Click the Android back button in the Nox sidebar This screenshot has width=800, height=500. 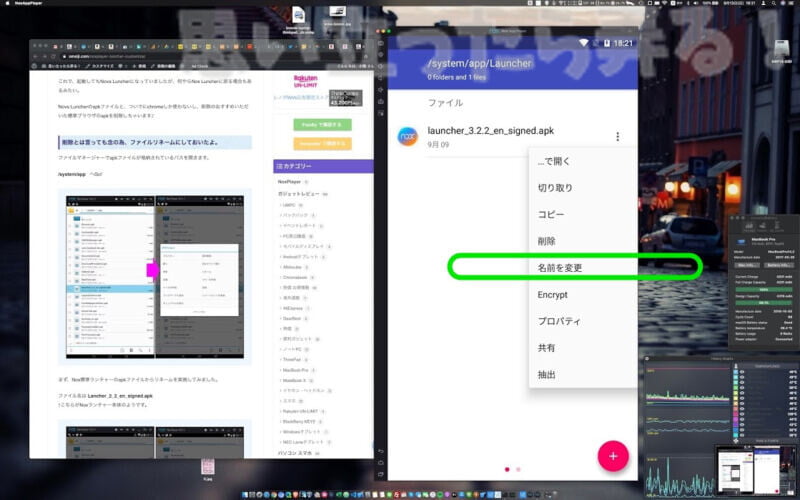coord(381,451)
